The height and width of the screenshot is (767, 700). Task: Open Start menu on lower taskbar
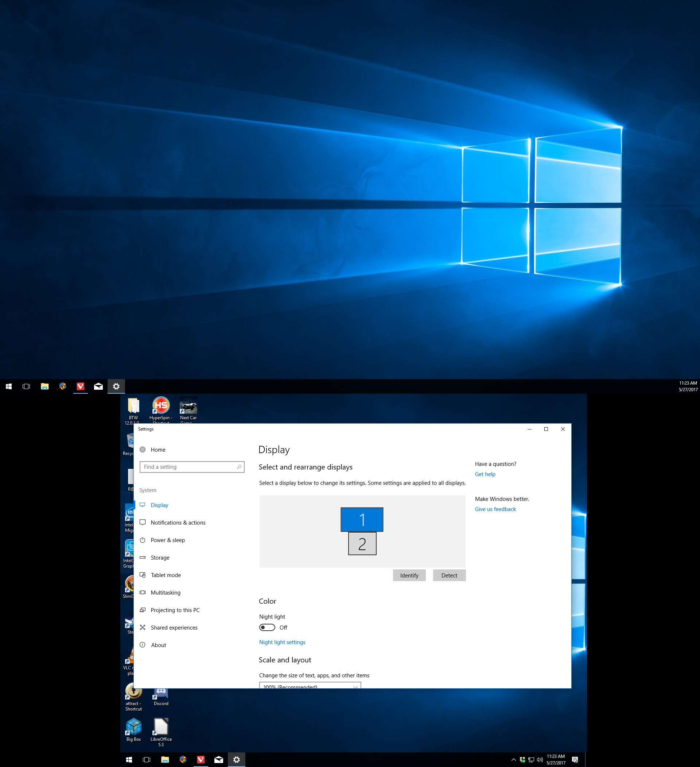point(129,760)
